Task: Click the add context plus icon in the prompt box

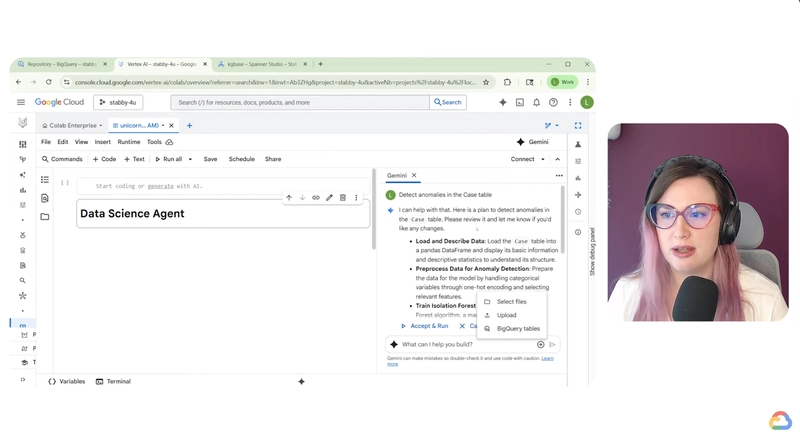Action: tap(541, 344)
